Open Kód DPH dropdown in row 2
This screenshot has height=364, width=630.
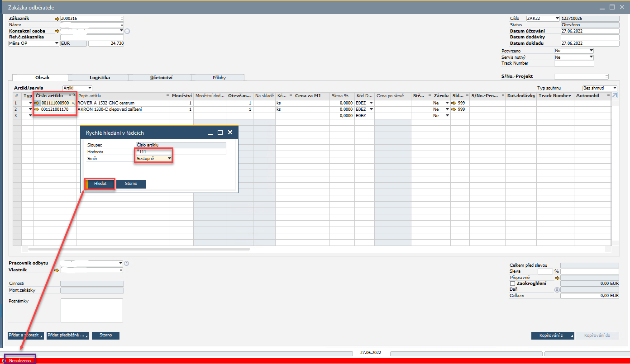[371, 109]
